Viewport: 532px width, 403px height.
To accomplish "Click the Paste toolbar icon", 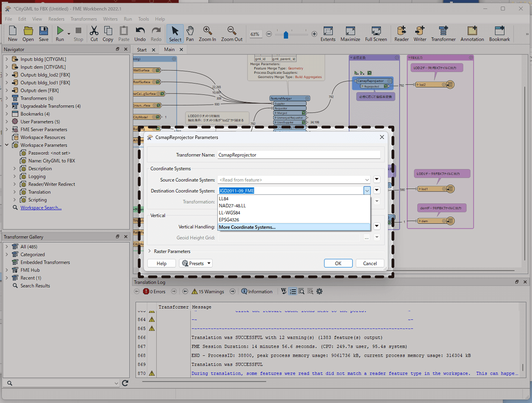I will tap(124, 34).
